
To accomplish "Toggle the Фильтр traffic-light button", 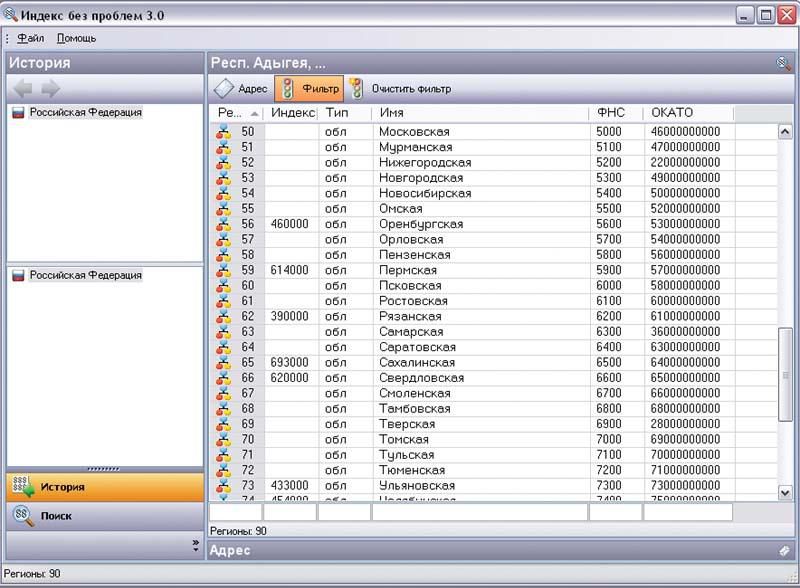I will 308,89.
